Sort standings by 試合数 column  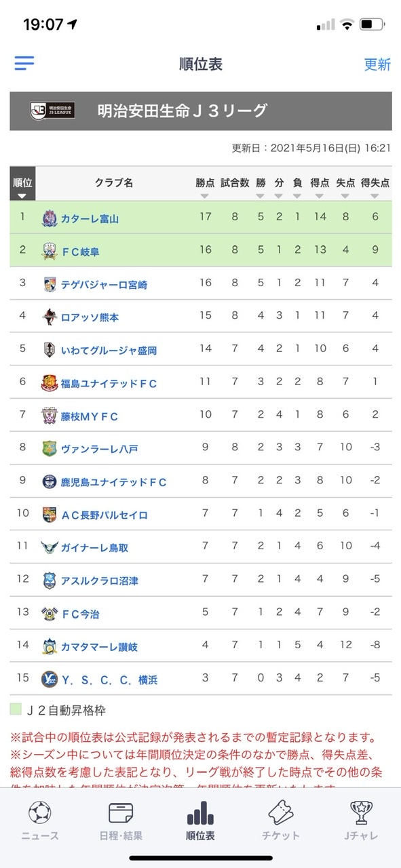point(235,188)
